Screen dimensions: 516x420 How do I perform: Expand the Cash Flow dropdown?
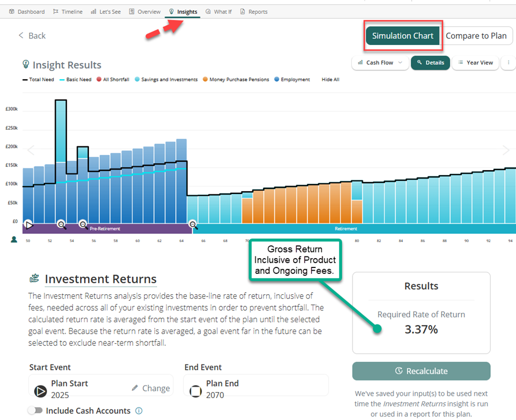point(380,63)
